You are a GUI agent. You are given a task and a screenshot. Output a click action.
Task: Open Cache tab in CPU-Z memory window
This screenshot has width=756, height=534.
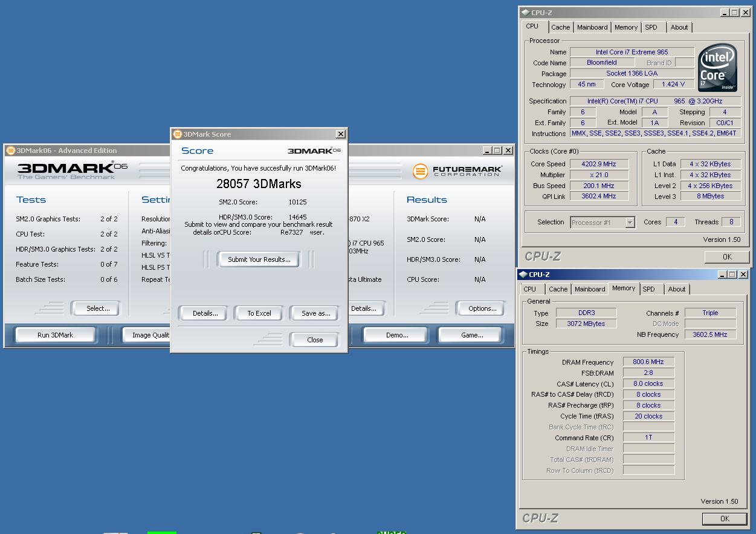(558, 289)
